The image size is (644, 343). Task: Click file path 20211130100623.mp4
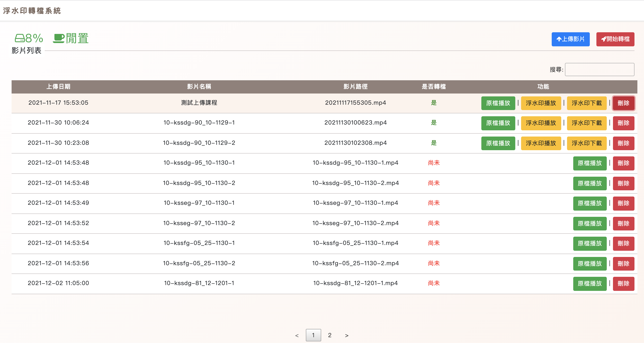pos(355,123)
